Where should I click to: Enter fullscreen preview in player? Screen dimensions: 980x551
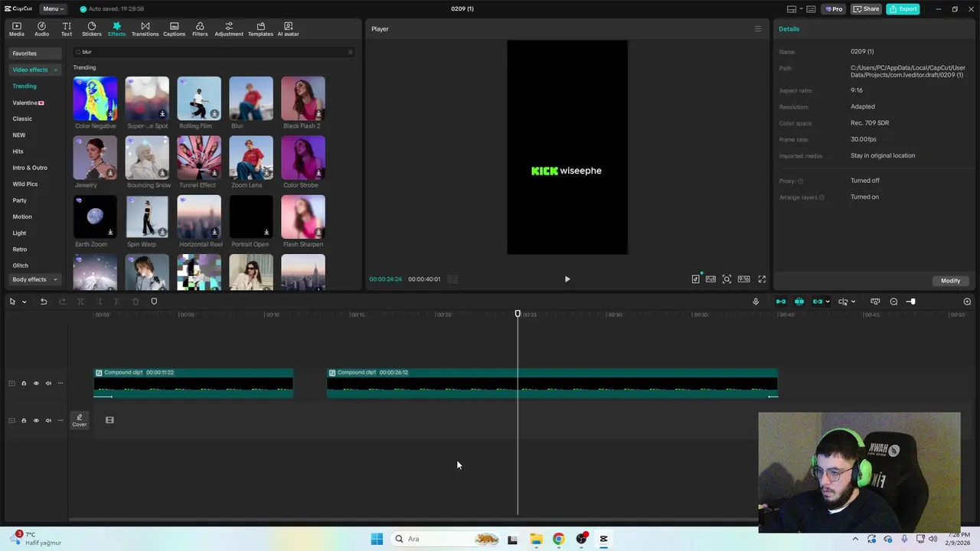(762, 279)
